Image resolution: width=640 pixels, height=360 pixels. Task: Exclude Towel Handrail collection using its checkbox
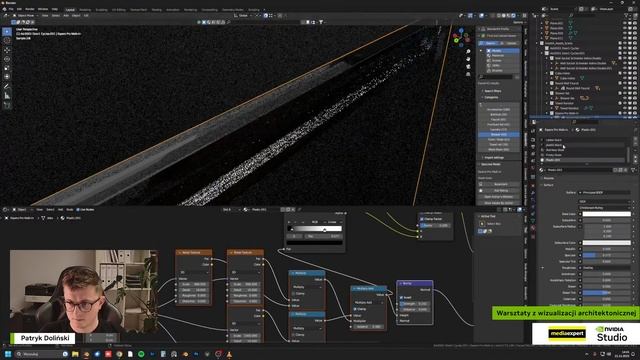point(620,103)
